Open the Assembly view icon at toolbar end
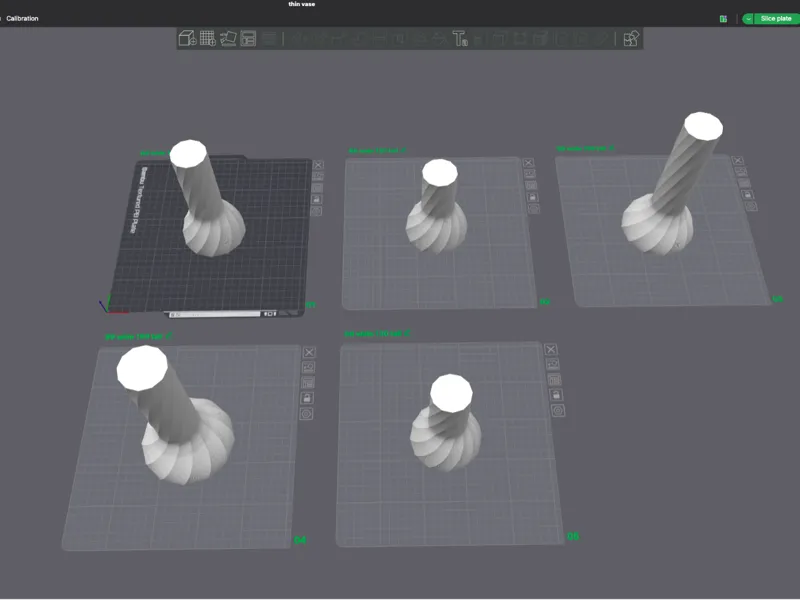The height and width of the screenshot is (600, 800). point(631,38)
